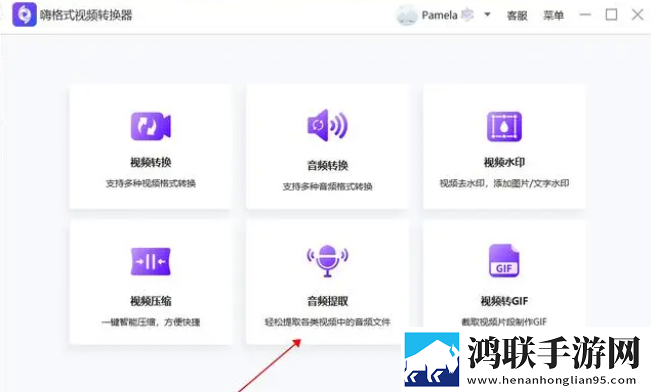Minimize the converter window

click(585, 15)
